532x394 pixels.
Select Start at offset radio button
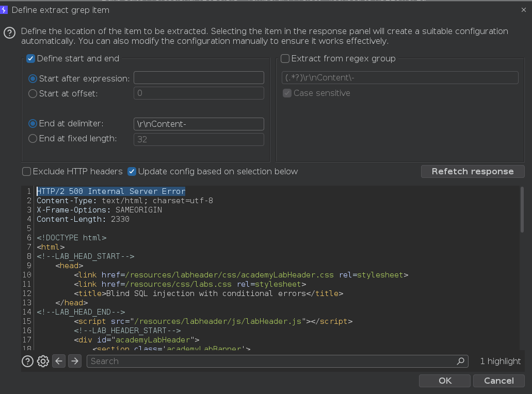[x=33, y=93]
